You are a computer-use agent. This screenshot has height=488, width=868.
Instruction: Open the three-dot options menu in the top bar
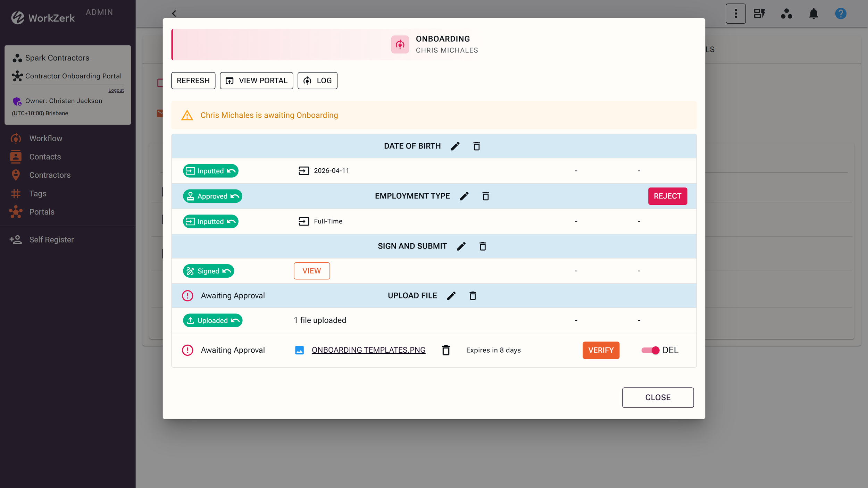coord(736,14)
